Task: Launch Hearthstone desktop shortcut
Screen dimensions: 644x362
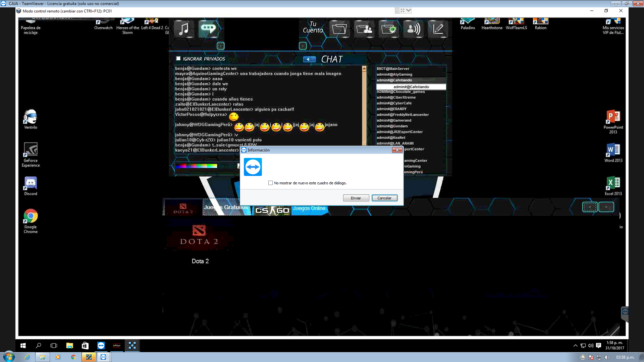Action: click(492, 24)
